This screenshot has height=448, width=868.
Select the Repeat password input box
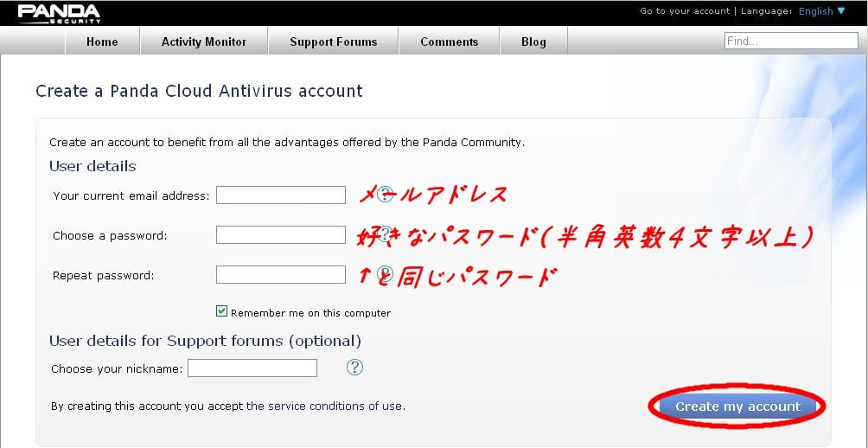click(x=281, y=275)
